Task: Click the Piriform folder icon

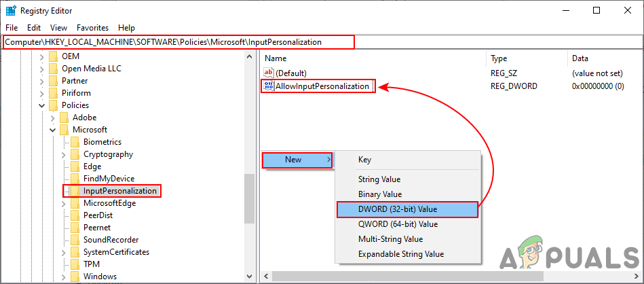Action: tap(53, 93)
